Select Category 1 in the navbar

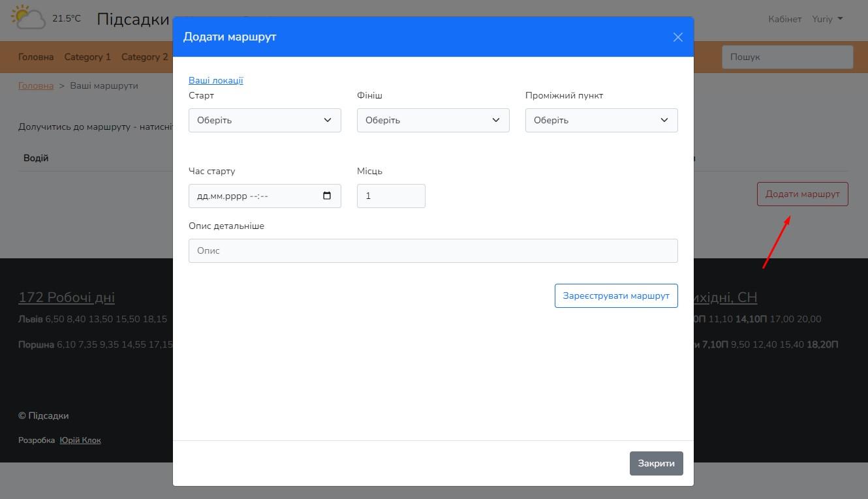pyautogui.click(x=87, y=57)
